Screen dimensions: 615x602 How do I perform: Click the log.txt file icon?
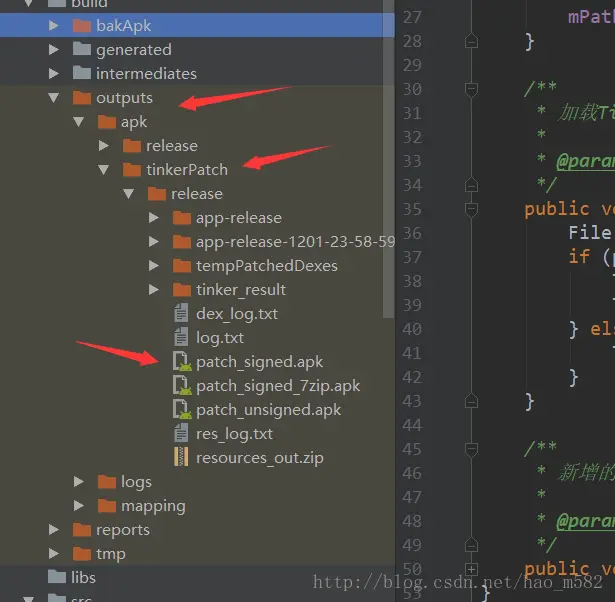click(181, 337)
